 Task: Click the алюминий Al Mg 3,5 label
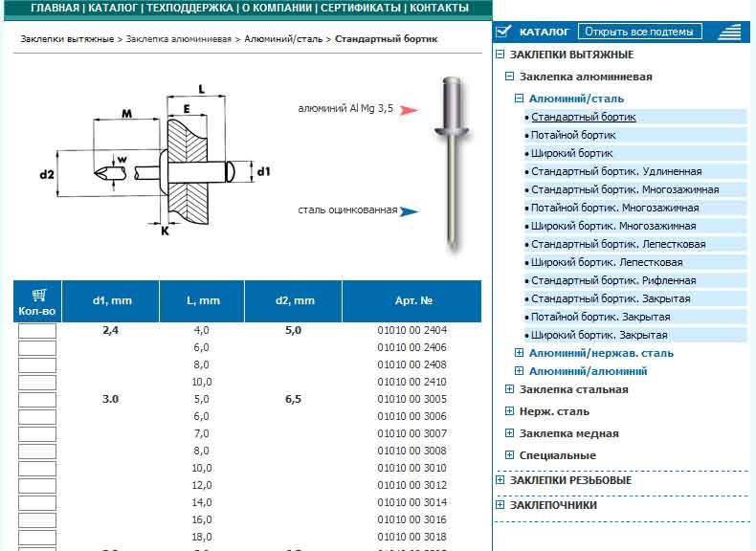point(345,109)
